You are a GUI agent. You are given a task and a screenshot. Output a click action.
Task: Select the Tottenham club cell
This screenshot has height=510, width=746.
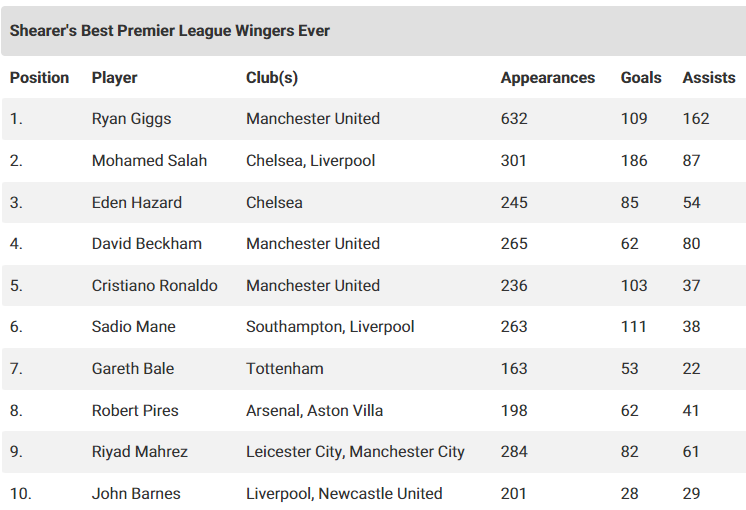[285, 369]
